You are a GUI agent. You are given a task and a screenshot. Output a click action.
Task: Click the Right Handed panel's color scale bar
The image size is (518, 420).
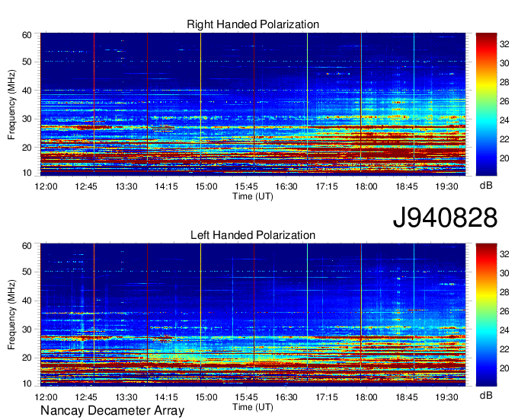coord(486,104)
